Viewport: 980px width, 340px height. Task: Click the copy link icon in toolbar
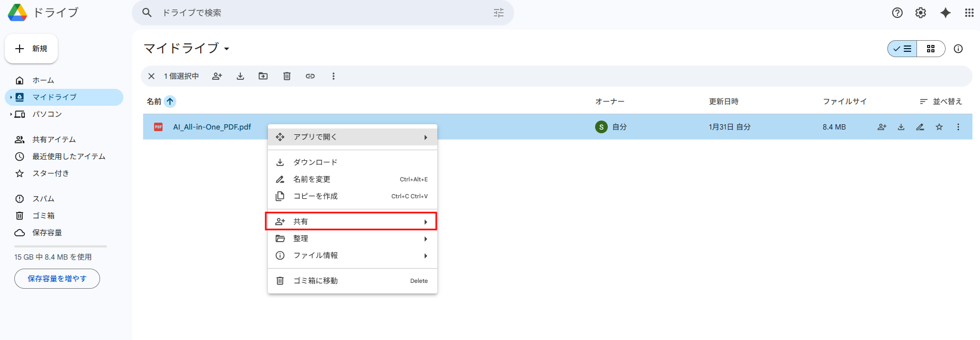pos(310,76)
